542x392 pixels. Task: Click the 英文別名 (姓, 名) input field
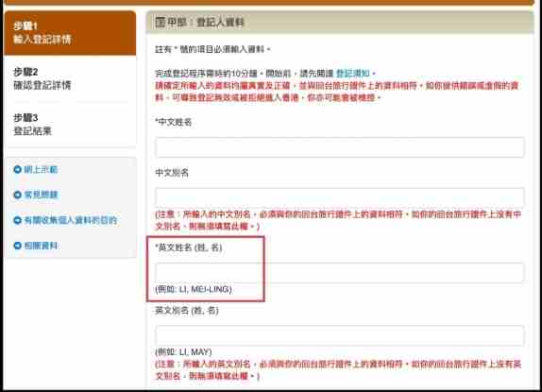point(339,335)
